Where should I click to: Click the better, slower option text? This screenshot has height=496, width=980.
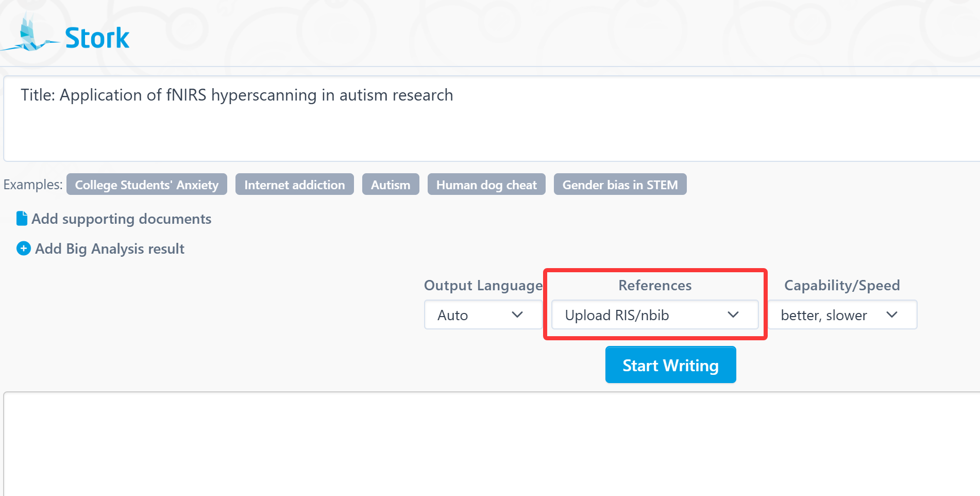(824, 315)
